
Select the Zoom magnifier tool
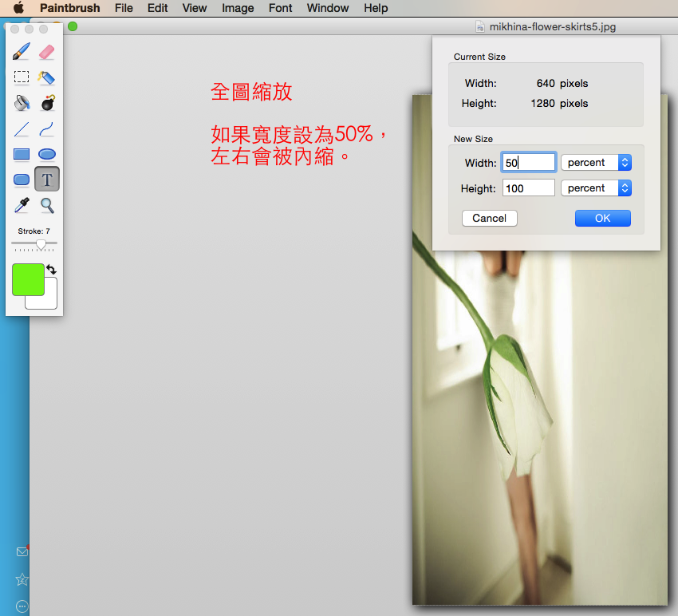(47, 206)
